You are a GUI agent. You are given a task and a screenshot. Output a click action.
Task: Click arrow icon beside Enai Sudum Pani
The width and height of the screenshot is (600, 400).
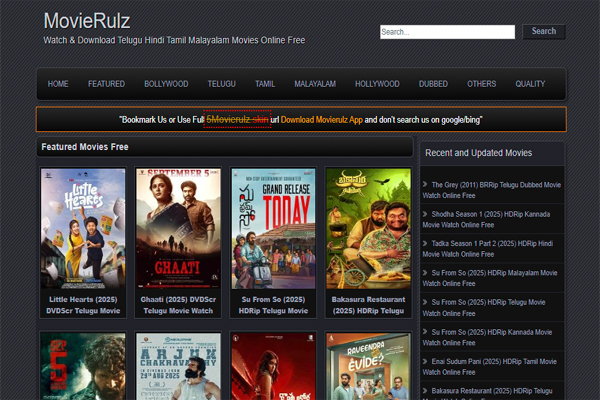click(425, 361)
